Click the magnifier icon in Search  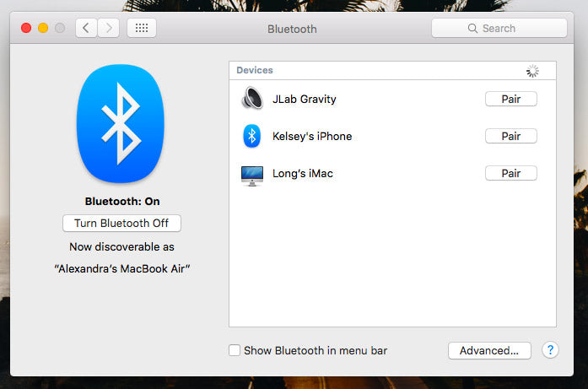click(472, 29)
